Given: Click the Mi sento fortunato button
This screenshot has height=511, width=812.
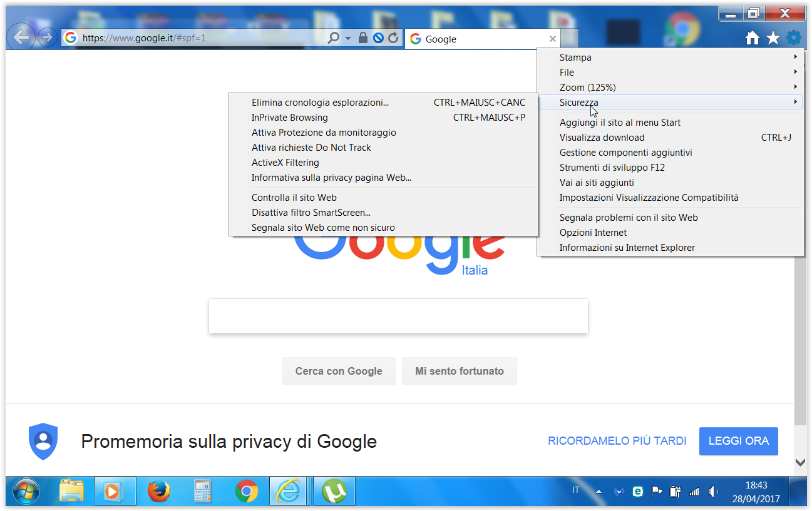Looking at the screenshot, I should [x=460, y=371].
